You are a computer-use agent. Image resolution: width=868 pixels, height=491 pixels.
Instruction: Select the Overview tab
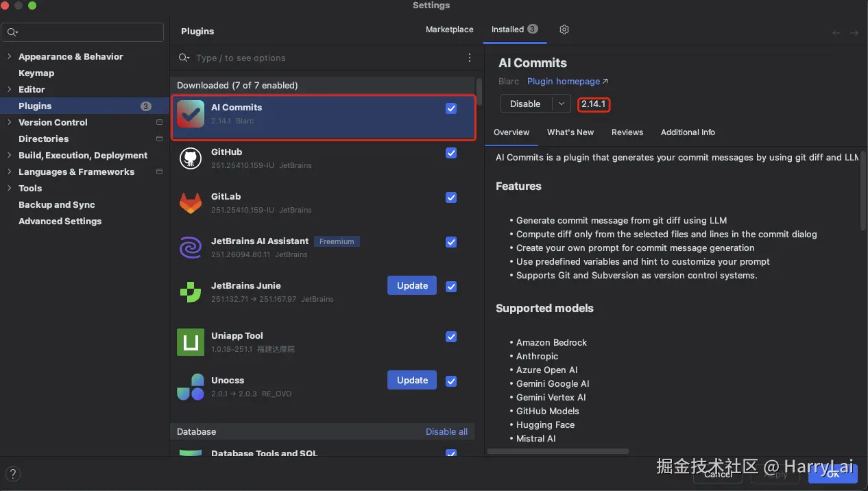(x=511, y=132)
